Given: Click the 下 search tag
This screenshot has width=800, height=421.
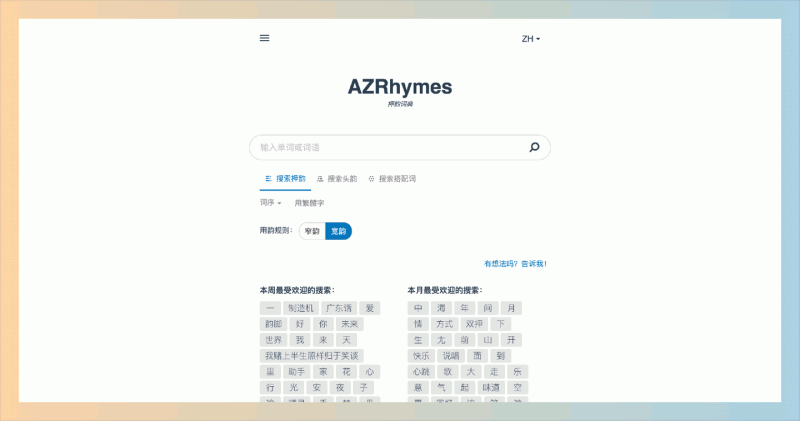Looking at the screenshot, I should coord(501,324).
